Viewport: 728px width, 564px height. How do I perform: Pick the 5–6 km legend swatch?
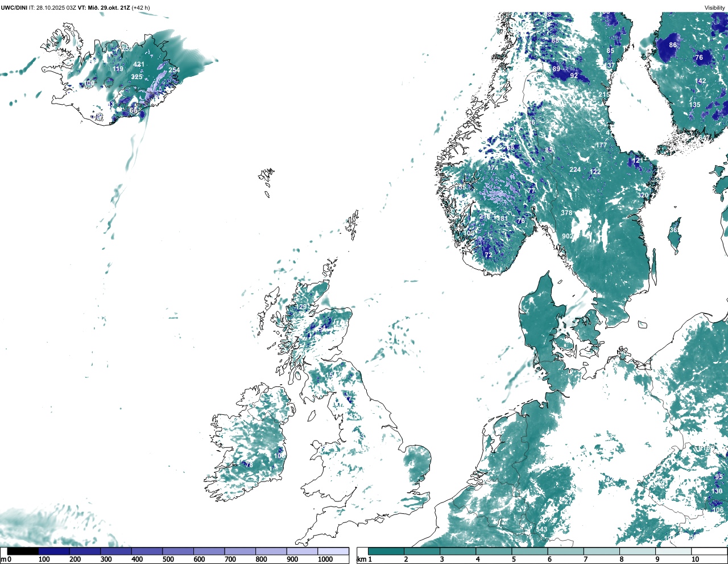[530, 551]
